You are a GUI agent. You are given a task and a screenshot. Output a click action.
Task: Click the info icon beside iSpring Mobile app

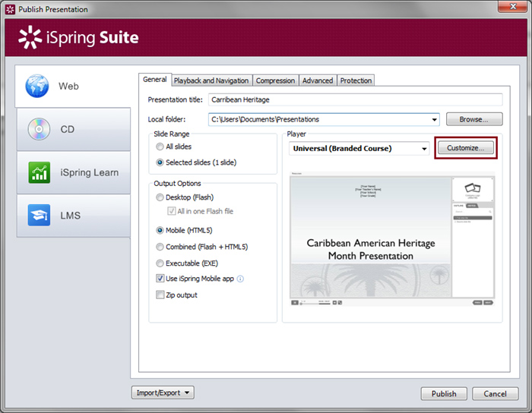click(x=240, y=279)
